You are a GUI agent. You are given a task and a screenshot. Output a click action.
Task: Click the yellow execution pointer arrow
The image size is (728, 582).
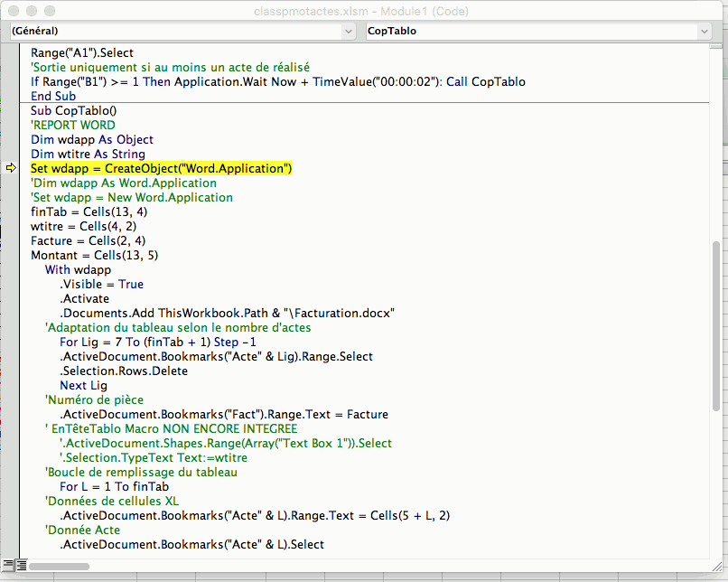11,169
